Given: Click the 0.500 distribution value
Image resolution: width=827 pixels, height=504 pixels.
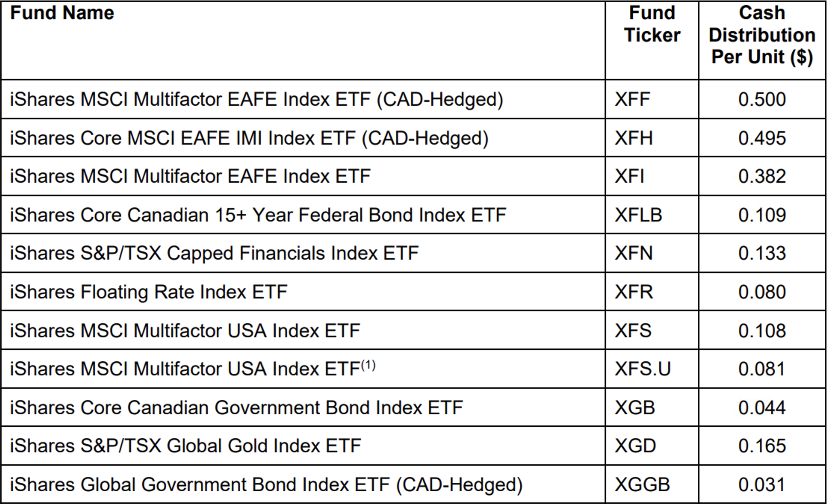Looking at the screenshot, I should pyautogui.click(x=762, y=99).
